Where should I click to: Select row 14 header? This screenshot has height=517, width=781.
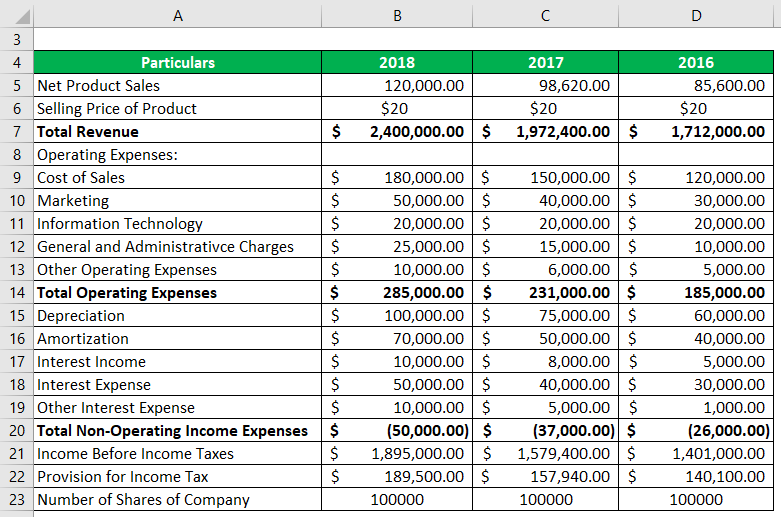[16, 292]
